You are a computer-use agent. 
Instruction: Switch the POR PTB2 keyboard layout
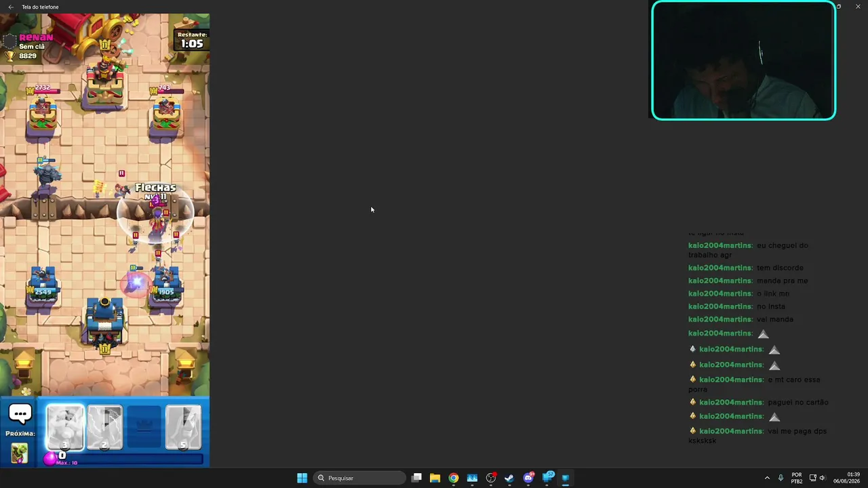point(797,478)
